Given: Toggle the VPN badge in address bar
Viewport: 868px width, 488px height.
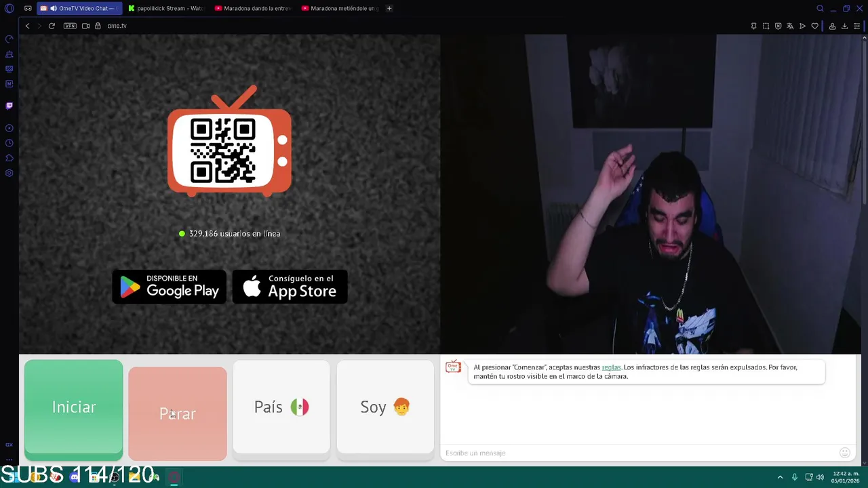Looking at the screenshot, I should tap(70, 26).
